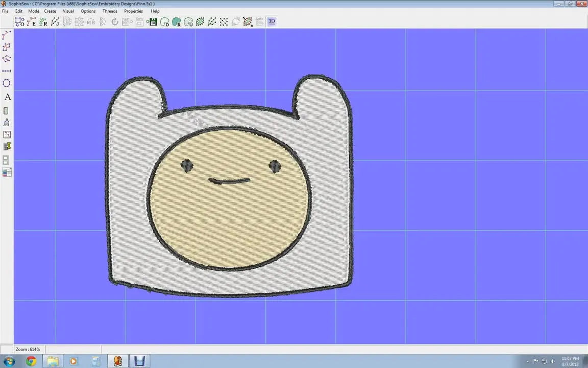Click the 'Zoom : 614%' status text

coord(28,349)
